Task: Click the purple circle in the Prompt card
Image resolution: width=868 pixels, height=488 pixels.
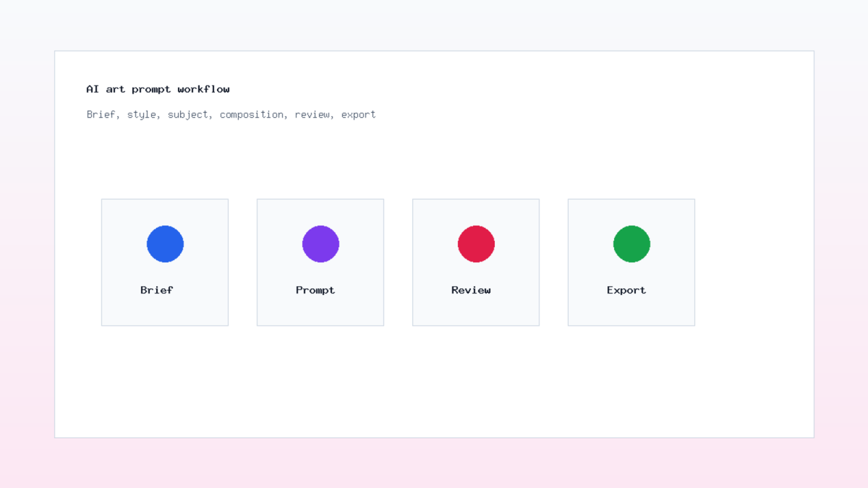Action: tap(321, 244)
